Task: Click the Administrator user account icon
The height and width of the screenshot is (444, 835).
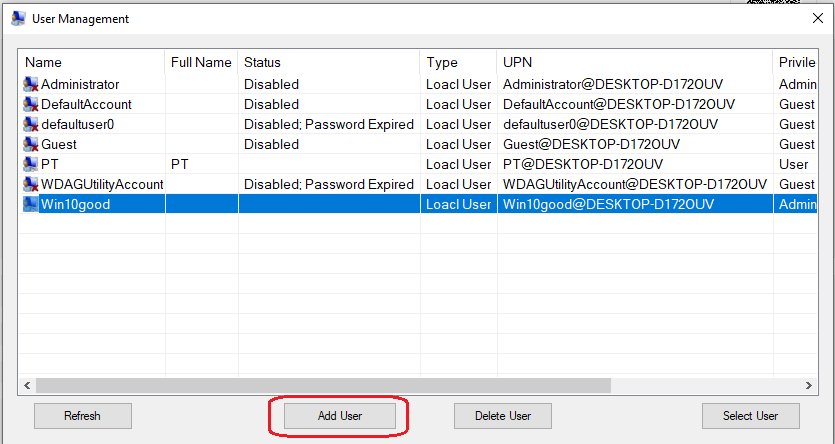Action: (x=31, y=85)
